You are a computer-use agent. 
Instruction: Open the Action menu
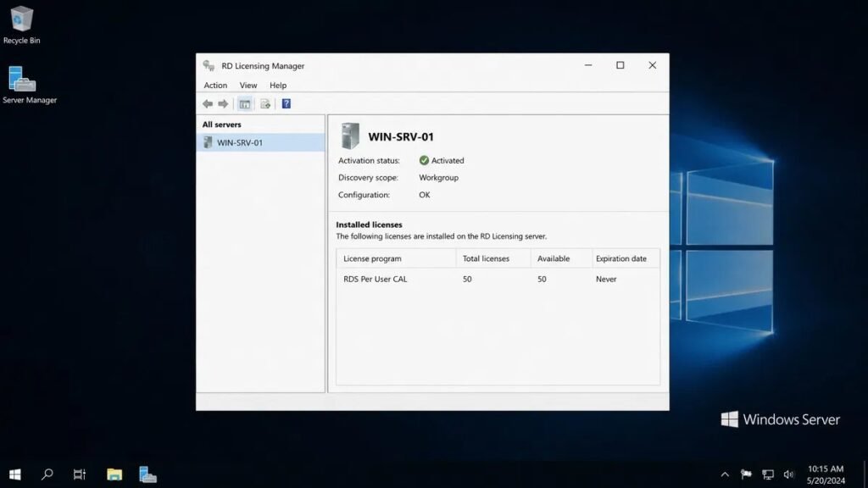click(215, 86)
